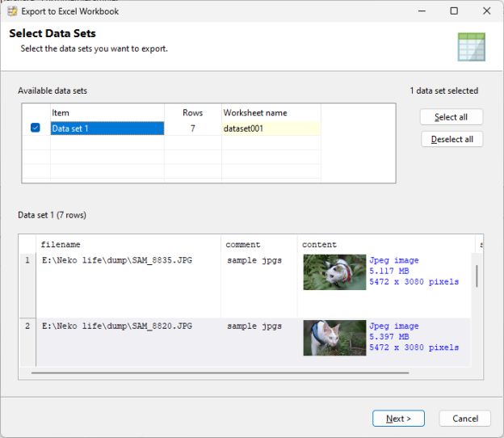Click the Deselect all button
Viewport: 504px width, 438px height.
[452, 139]
